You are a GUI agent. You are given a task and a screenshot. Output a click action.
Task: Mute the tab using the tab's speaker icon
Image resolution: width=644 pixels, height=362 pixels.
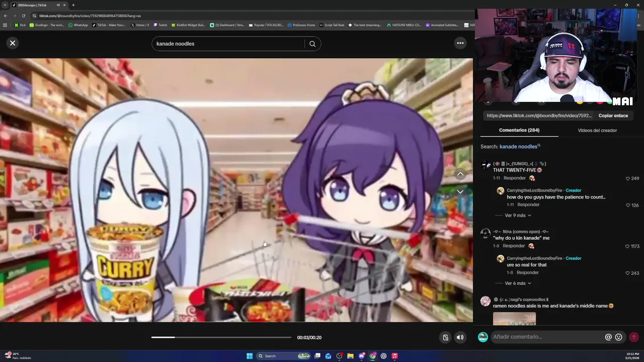pos(58,5)
